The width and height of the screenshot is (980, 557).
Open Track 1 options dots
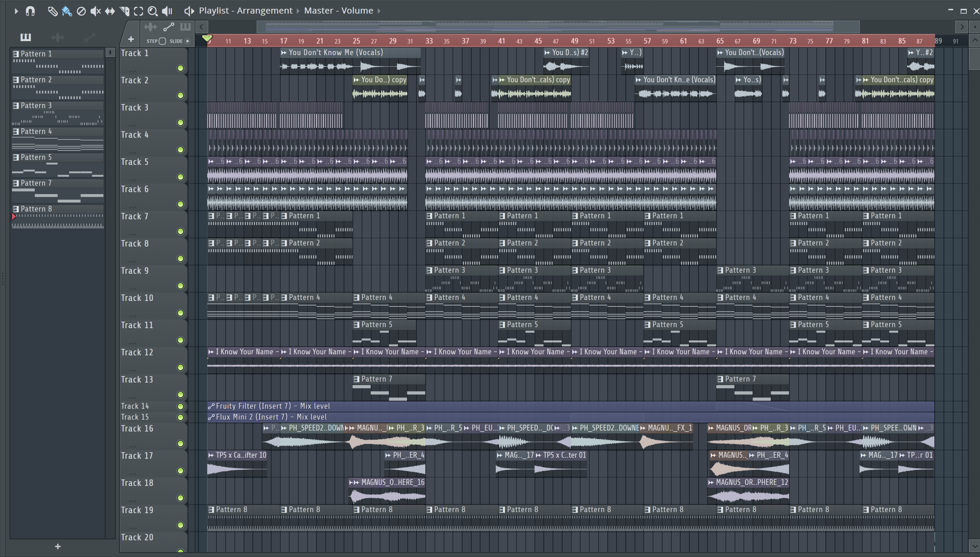(x=133, y=71)
